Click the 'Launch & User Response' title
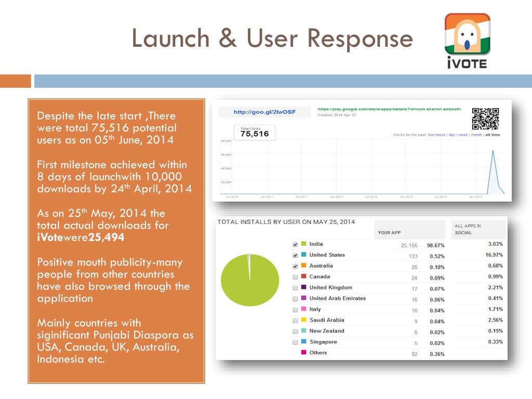 coord(272,38)
